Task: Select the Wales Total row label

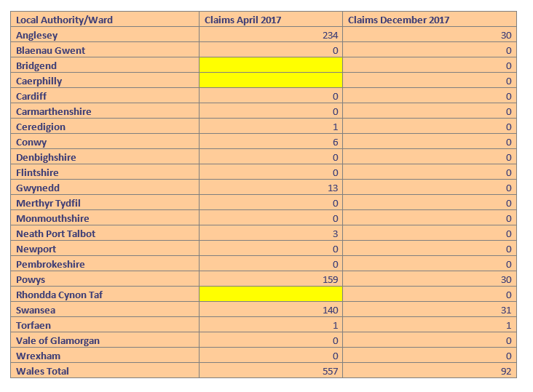Action: tap(42, 371)
